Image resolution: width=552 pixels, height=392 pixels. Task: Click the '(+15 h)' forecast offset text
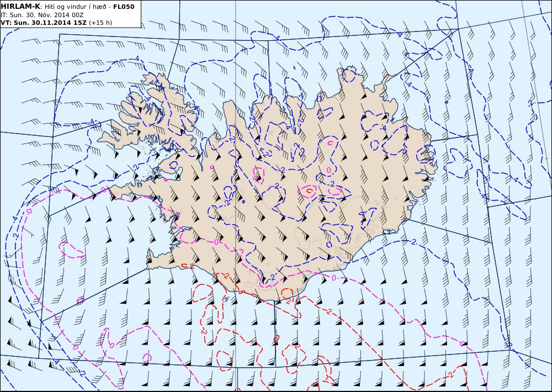[x=100, y=23]
